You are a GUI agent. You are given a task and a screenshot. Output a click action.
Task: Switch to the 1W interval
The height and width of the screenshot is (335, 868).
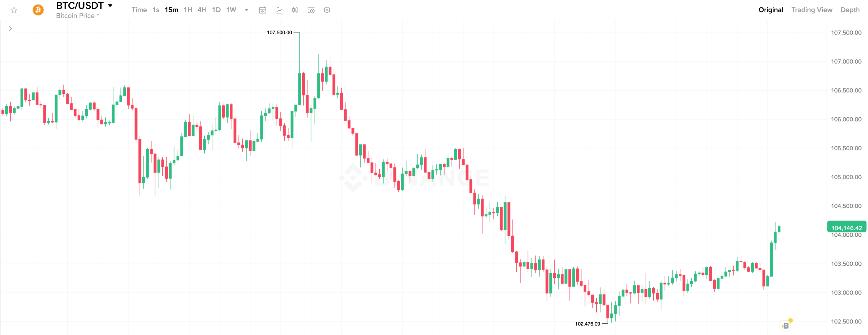coord(231,10)
